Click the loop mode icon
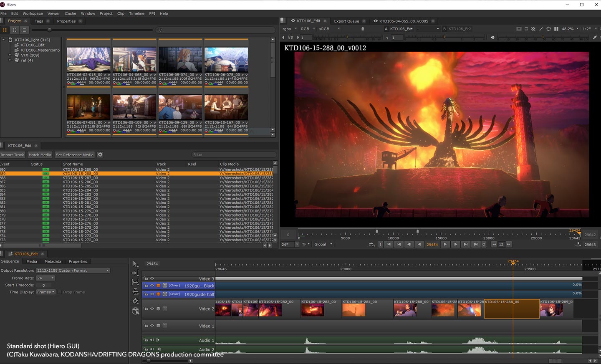 pos(372,245)
